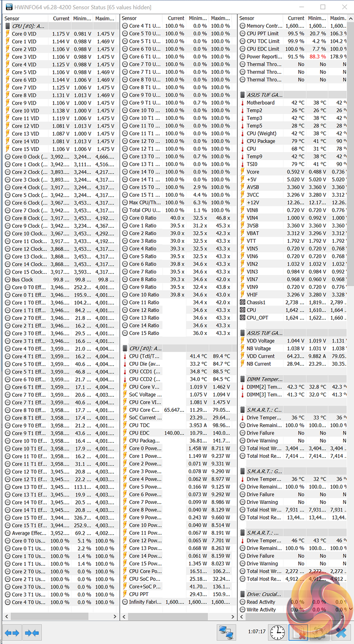Image resolution: width=354 pixels, height=644 pixels.
Task: Click the clock icon beside Core 0 Clock
Action: click(8, 157)
